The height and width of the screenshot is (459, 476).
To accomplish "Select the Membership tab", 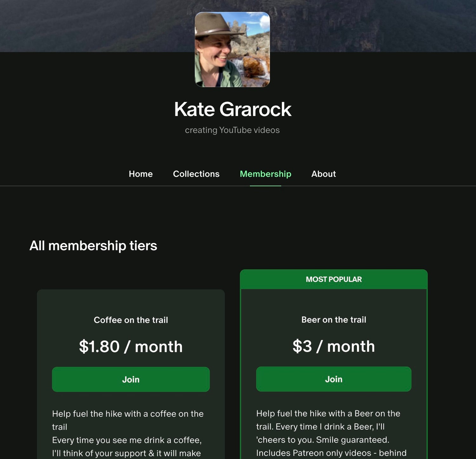I will tap(266, 174).
